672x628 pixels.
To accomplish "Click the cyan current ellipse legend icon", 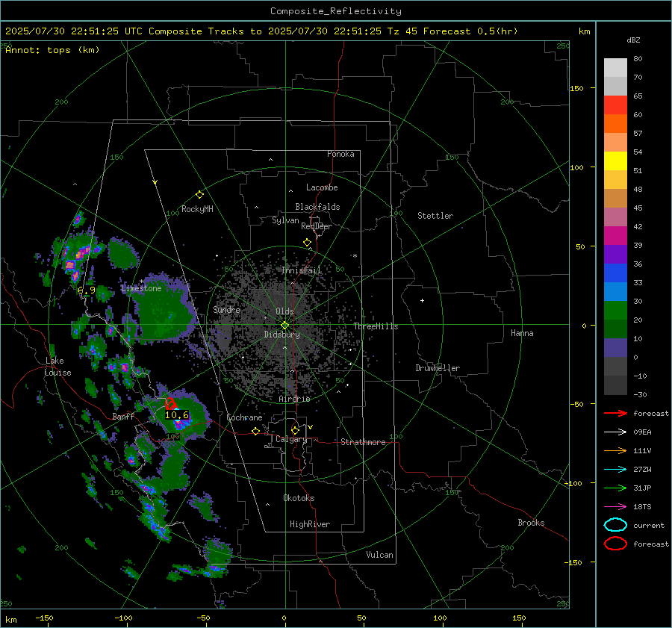I will [615, 525].
